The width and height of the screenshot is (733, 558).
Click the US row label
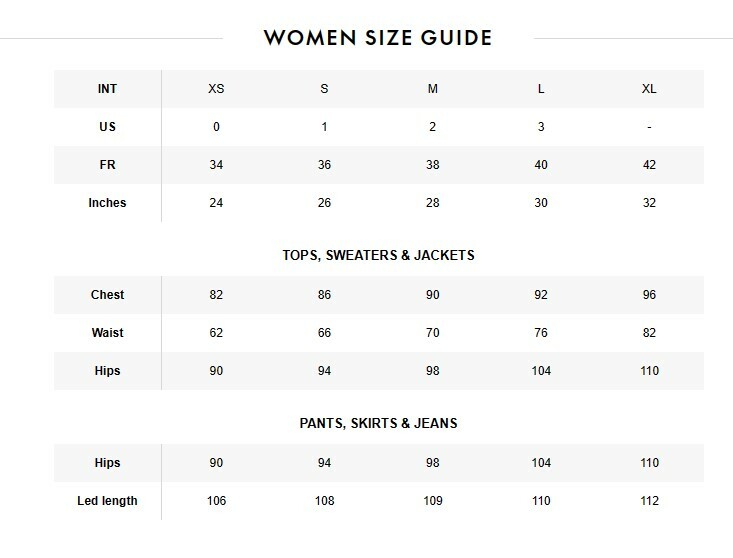tap(107, 127)
